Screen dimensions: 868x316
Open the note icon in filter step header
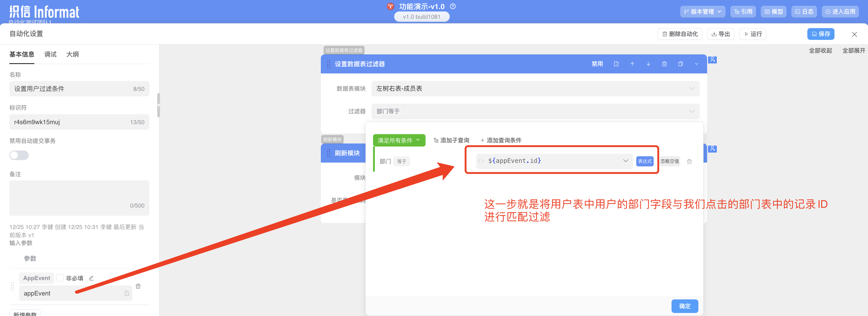point(616,64)
